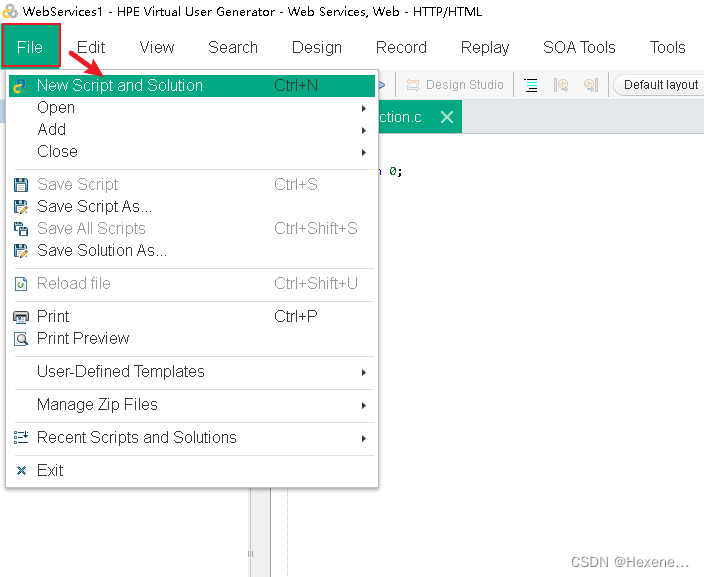704x577 pixels.
Task: Click the Save All Scripts icon
Action: tap(21, 229)
